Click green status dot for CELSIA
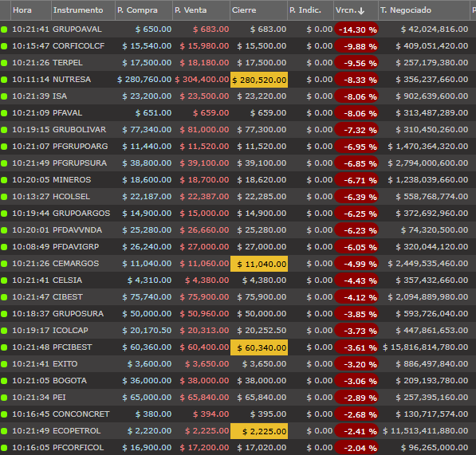Viewport: 476px width, 455px height. [4, 280]
